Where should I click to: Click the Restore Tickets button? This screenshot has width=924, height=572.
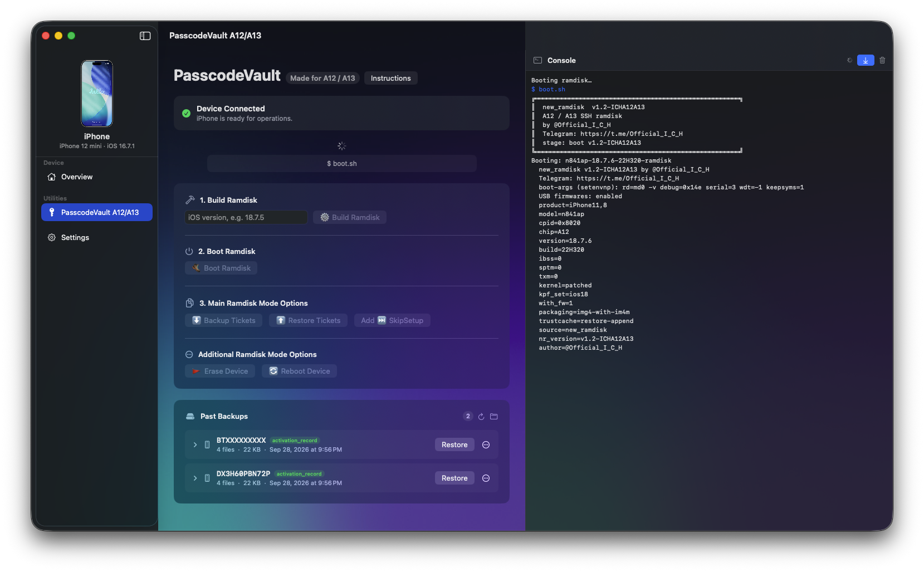coord(309,320)
